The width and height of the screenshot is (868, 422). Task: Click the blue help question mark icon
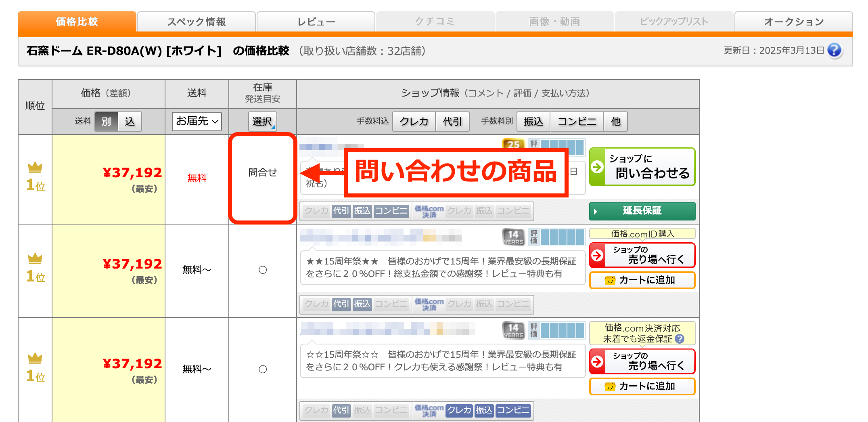(834, 50)
